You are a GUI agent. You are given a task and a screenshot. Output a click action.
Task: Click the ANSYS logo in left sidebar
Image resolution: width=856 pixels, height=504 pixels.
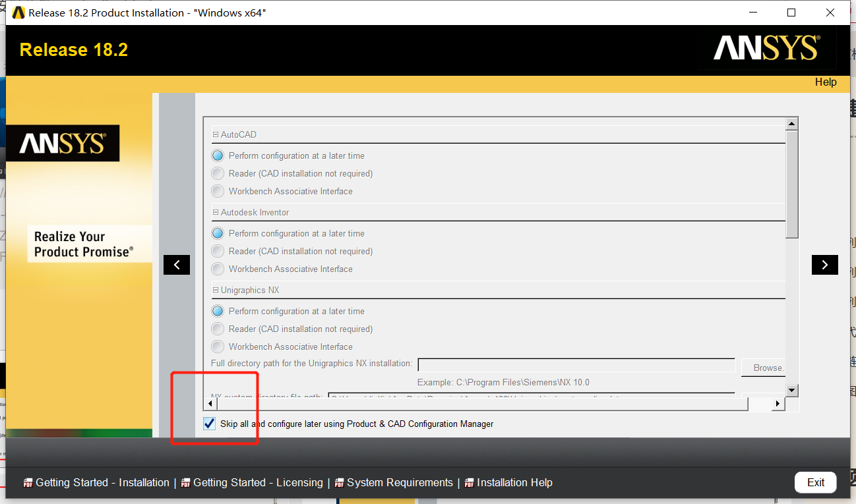pos(63,144)
